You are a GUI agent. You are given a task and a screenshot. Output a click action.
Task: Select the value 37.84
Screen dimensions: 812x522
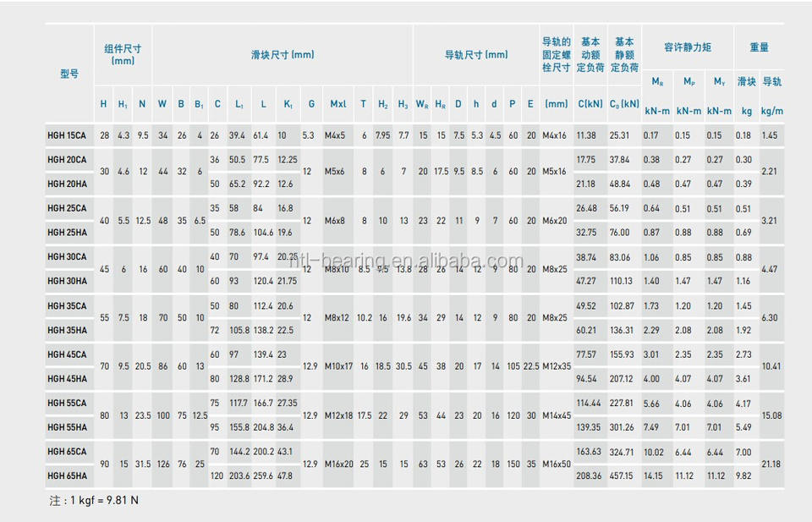(x=619, y=160)
